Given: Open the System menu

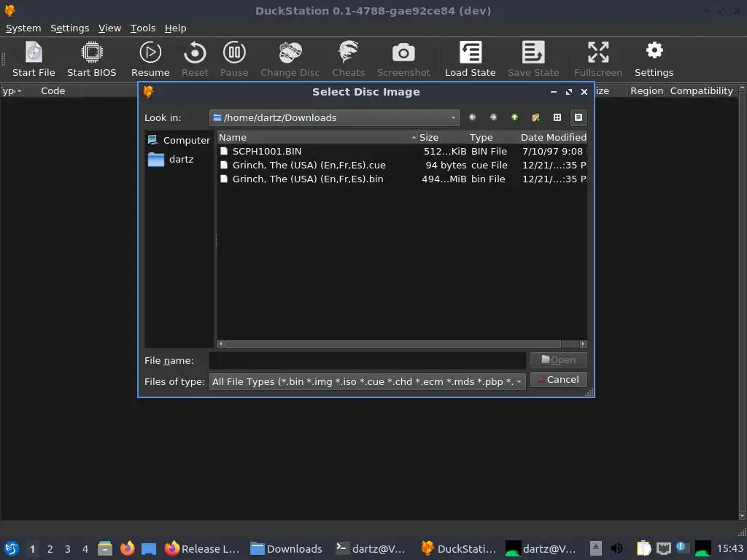Looking at the screenshot, I should point(23,28).
